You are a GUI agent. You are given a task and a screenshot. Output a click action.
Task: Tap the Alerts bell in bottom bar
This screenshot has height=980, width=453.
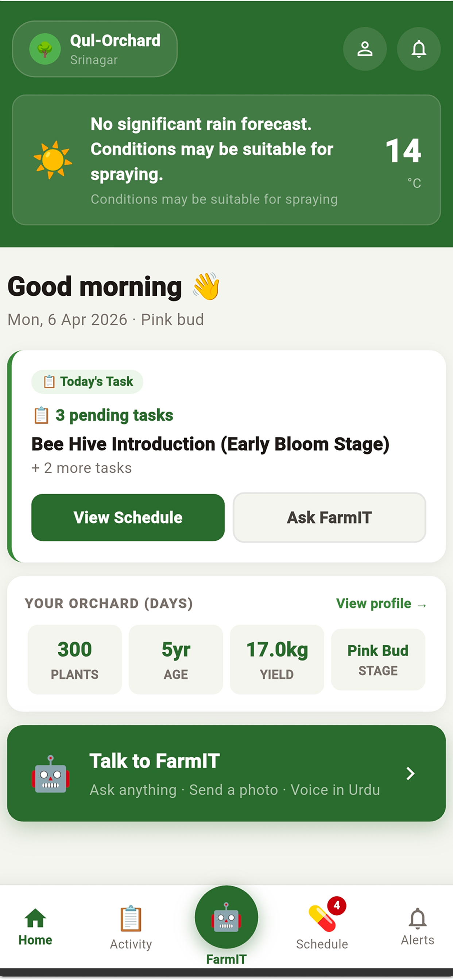418,927
